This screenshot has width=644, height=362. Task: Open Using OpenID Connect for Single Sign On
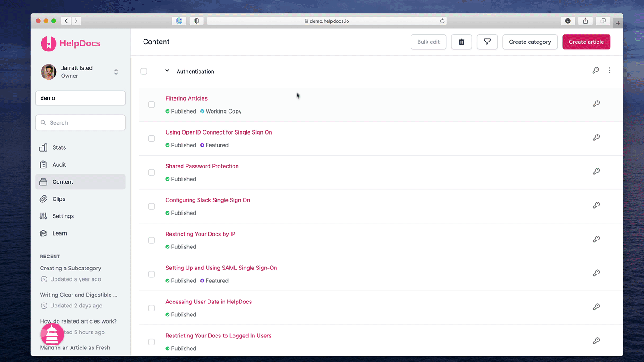pyautogui.click(x=219, y=132)
